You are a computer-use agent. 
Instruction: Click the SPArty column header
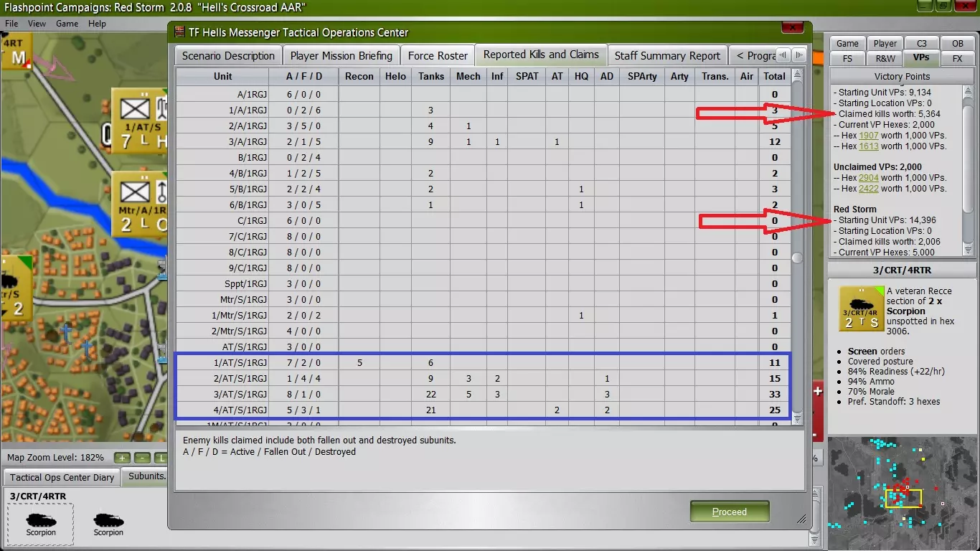coord(642,76)
